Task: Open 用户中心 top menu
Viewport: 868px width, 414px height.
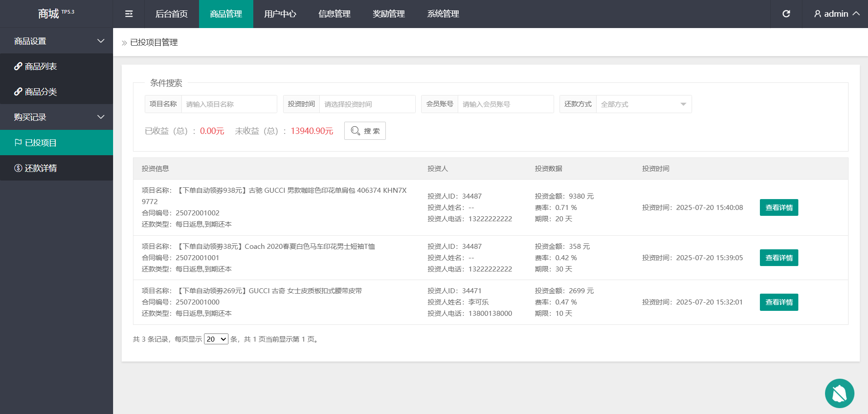Action: [280, 14]
